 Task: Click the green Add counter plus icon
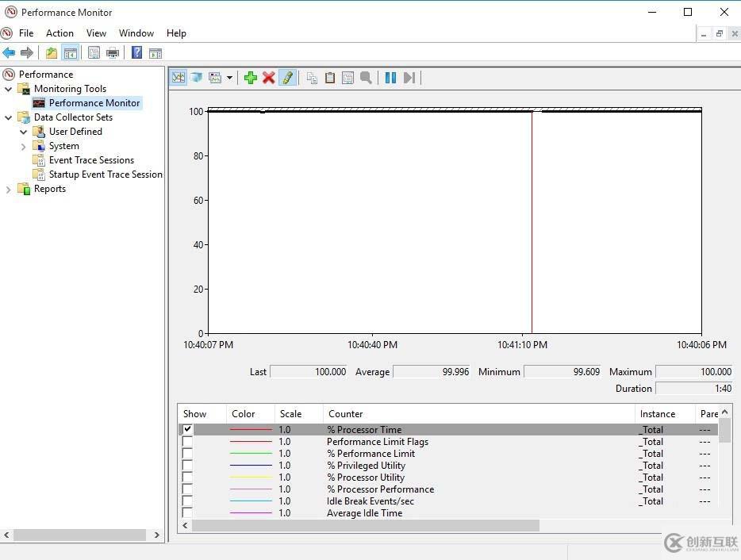pyautogui.click(x=251, y=78)
